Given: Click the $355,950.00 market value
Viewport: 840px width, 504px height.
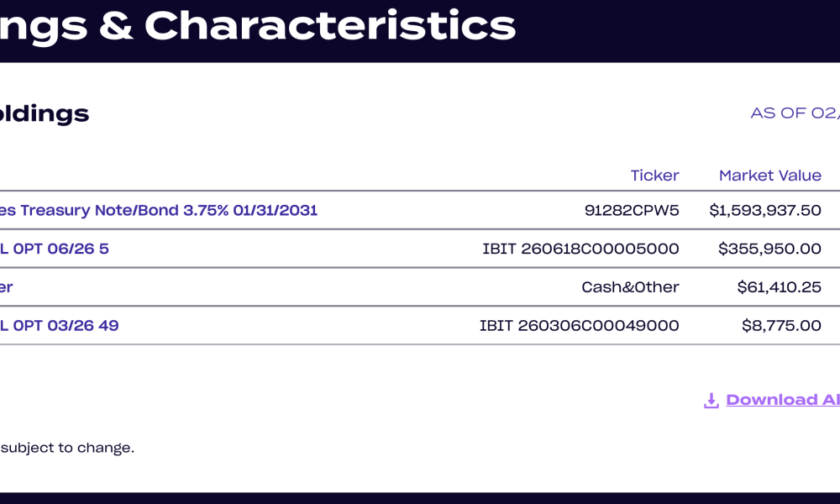Looking at the screenshot, I should pos(769,249).
